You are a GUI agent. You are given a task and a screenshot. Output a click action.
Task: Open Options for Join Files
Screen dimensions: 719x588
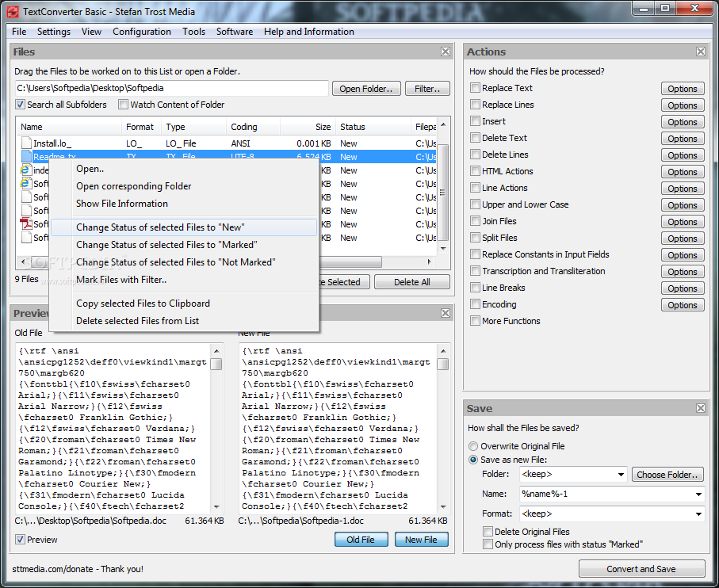(x=683, y=222)
